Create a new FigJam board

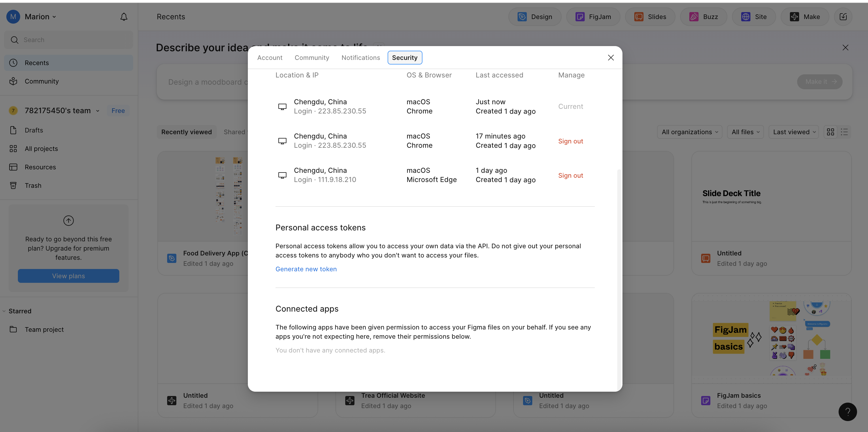click(x=593, y=17)
